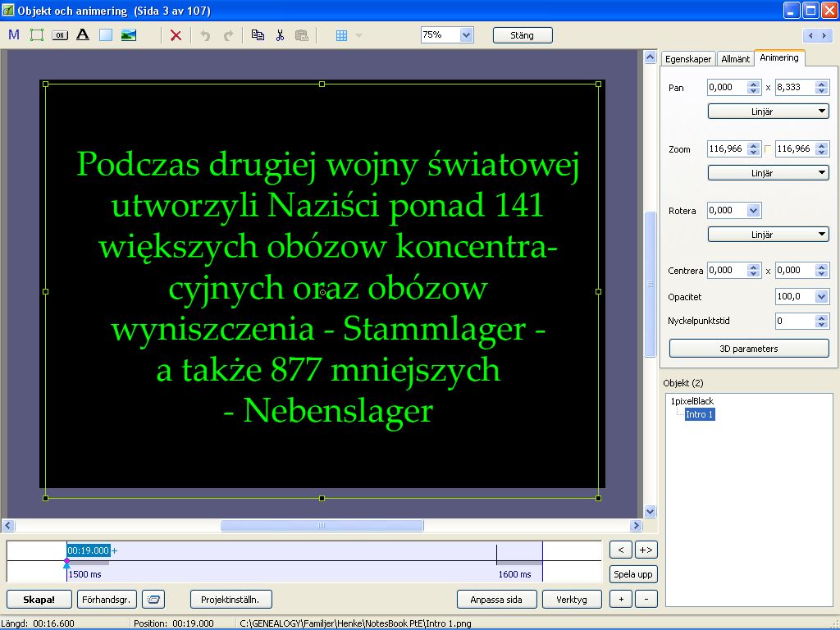Edit the Pan Y value 8,333
This screenshot has width=840, height=630.
794,87
